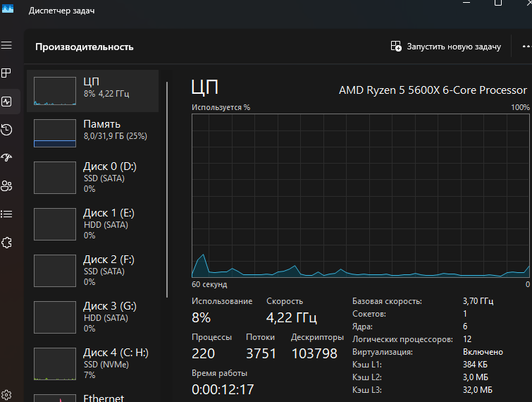This screenshot has width=532, height=402.
Task: Open App history page icon
Action: (x=6, y=130)
